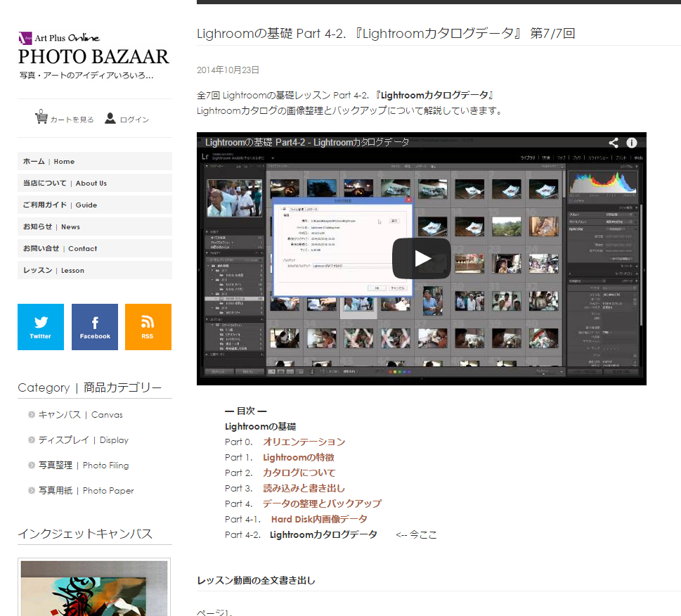This screenshot has width=681, height=616.
Task: Click the Art Plus Online logo icon
Action: [25, 38]
